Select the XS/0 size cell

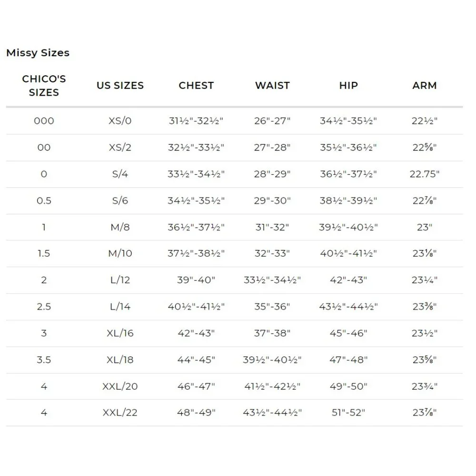120,121
